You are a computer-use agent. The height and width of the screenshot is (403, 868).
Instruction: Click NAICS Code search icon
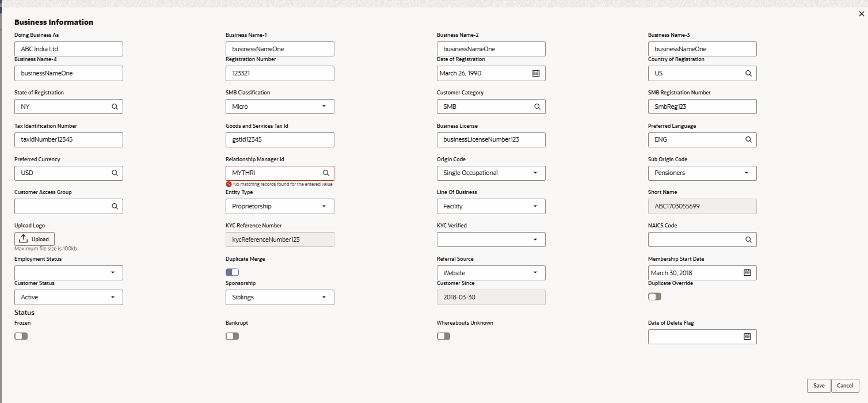tap(748, 239)
